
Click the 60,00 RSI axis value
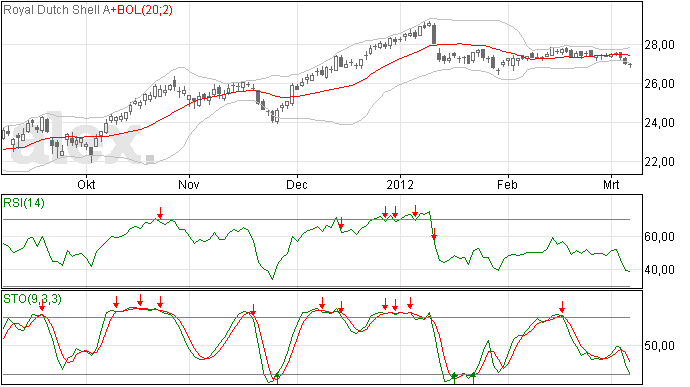659,237
